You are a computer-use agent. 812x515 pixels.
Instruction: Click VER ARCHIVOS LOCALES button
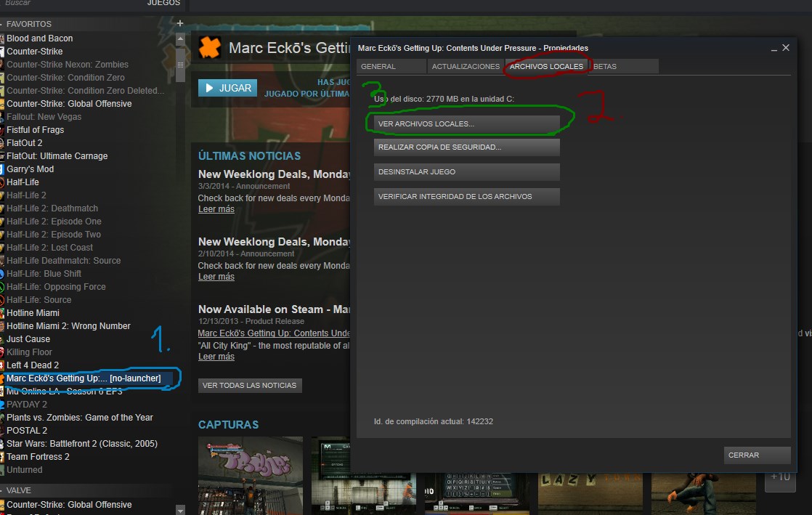click(x=466, y=123)
